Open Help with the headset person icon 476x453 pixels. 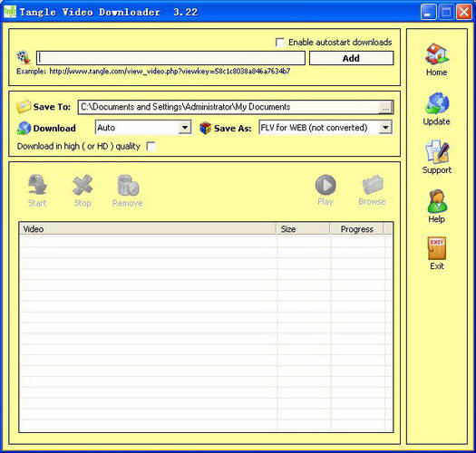click(437, 200)
